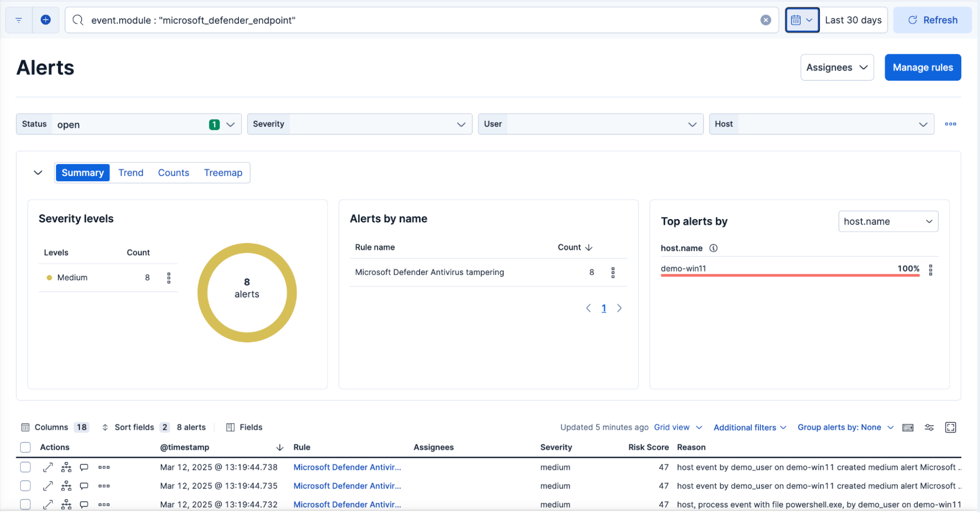Select checkbox for 13:19:44.735 alert
The image size is (980, 513).
coord(25,486)
